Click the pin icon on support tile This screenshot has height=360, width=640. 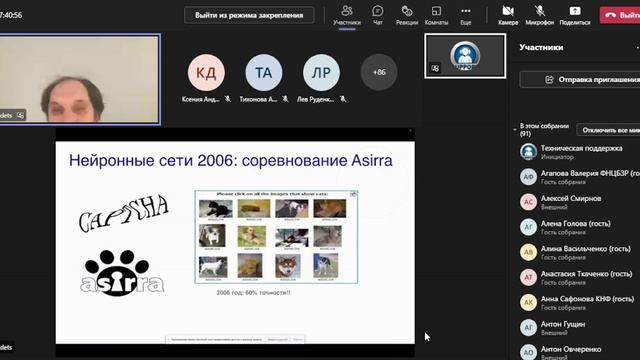click(435, 69)
